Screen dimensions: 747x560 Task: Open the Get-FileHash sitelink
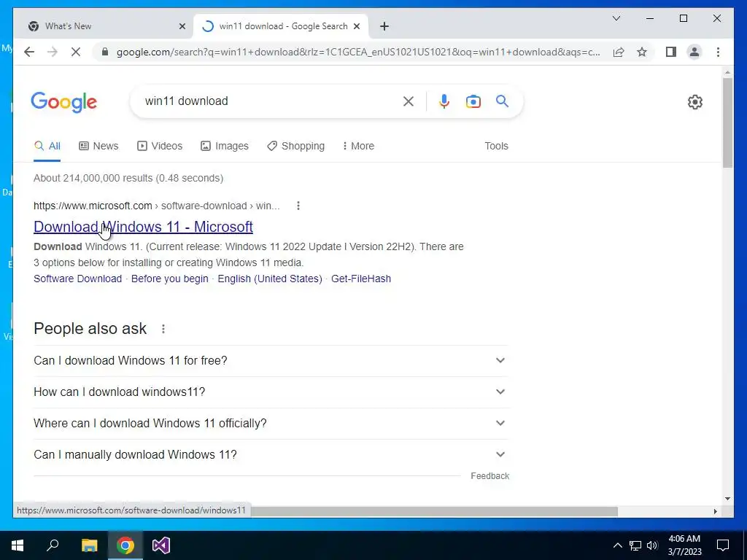360,279
